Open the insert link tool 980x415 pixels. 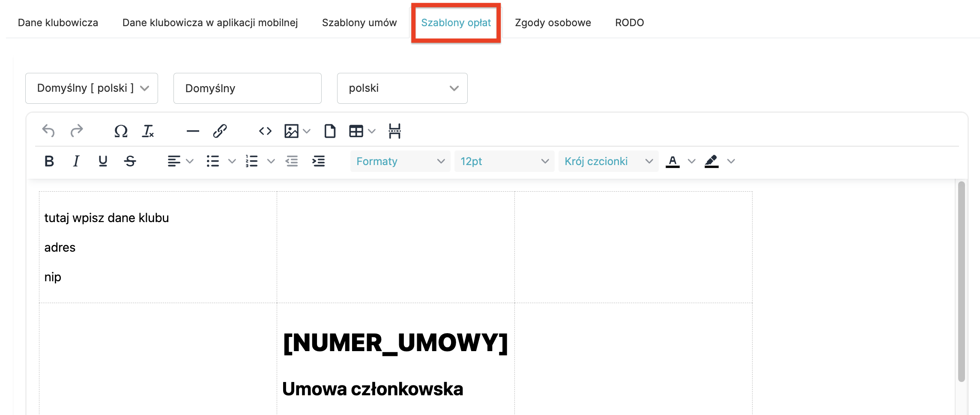point(220,131)
